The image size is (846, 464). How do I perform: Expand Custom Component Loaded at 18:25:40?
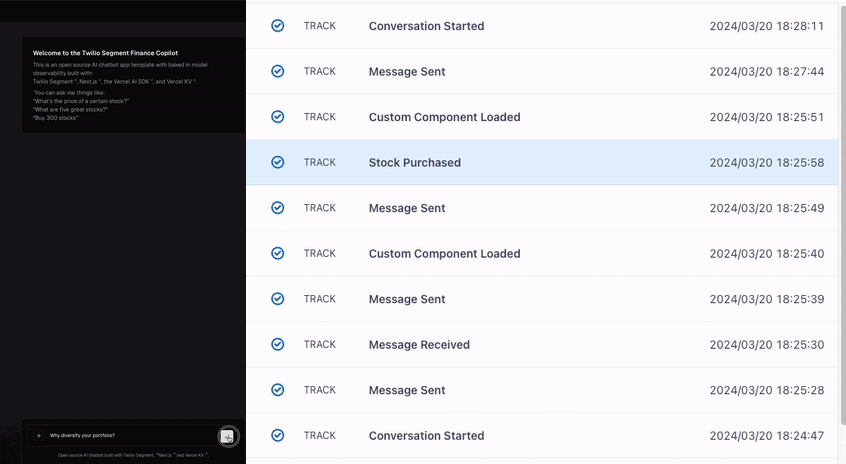[x=444, y=254]
